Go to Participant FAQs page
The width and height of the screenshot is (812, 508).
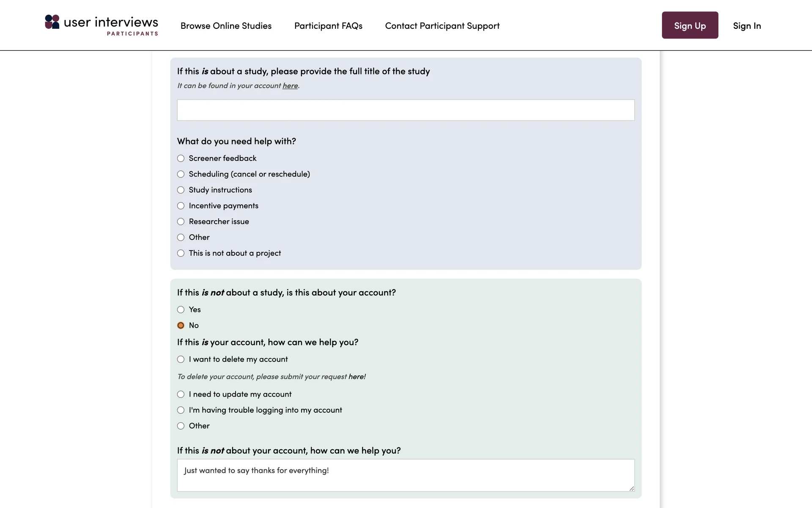point(328,26)
